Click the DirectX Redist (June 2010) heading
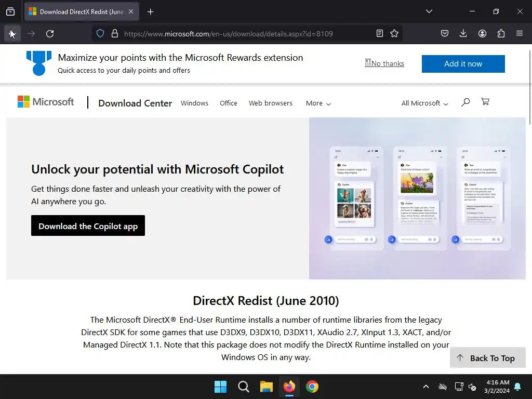Image resolution: width=532 pixels, height=399 pixels. point(266,301)
